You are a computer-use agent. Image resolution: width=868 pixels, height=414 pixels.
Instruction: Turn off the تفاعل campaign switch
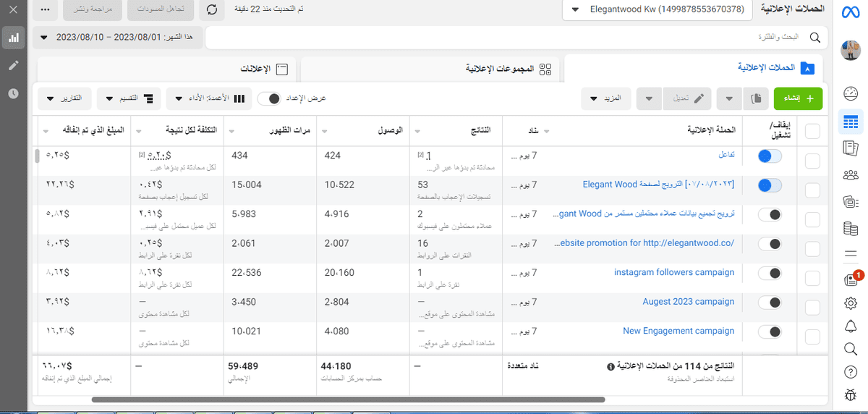pyautogui.click(x=770, y=156)
